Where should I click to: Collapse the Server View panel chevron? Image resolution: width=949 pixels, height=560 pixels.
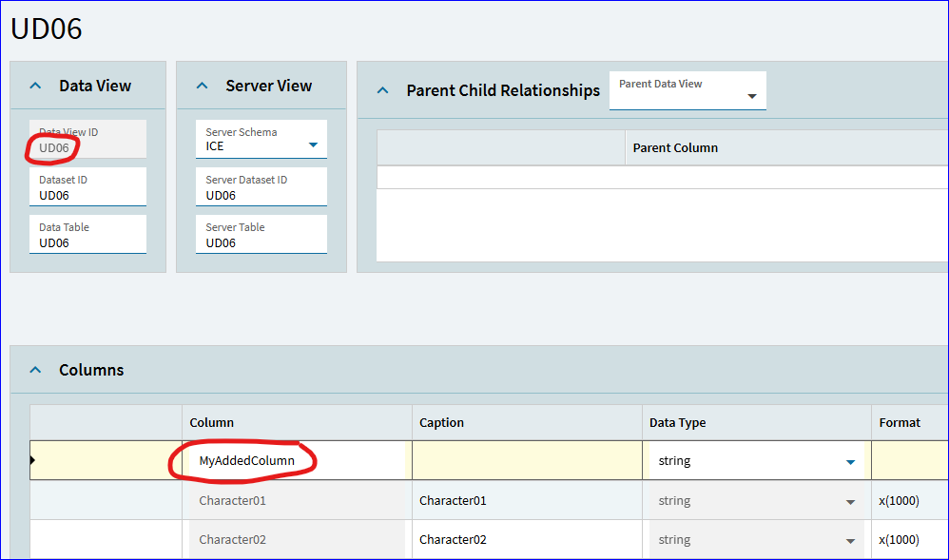[x=203, y=86]
